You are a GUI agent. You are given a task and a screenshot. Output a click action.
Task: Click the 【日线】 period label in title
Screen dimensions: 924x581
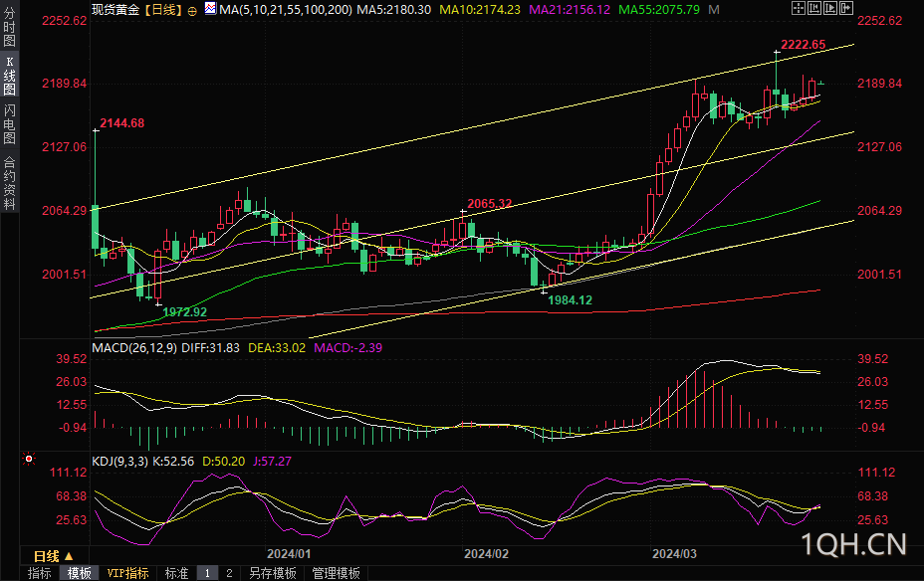163,10
